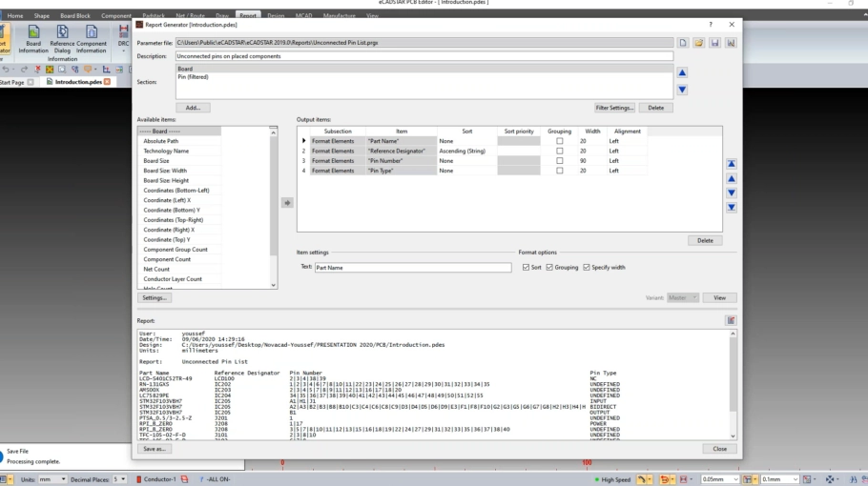Click the High Speed status indicator
The image size is (868, 486).
612,479
